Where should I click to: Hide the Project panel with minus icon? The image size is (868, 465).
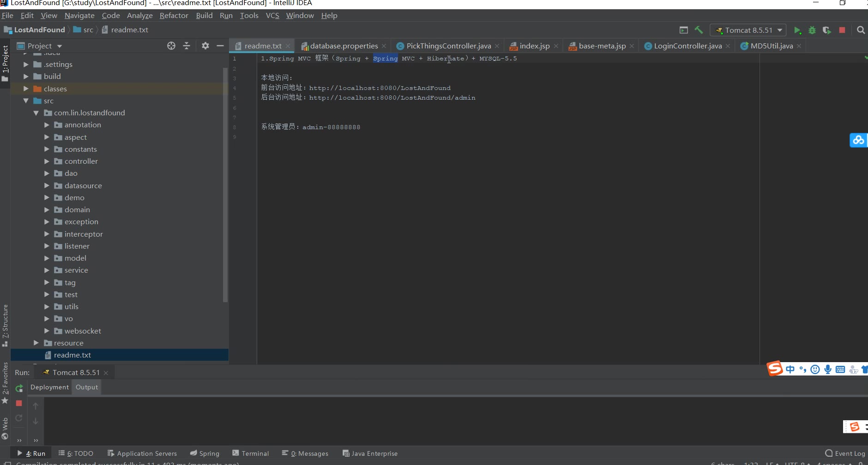pos(220,46)
